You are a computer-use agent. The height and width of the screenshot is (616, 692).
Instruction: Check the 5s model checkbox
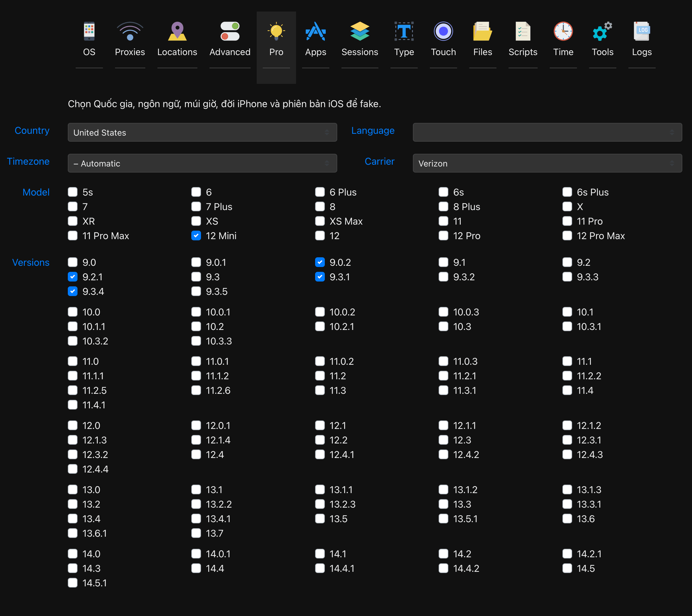click(72, 192)
